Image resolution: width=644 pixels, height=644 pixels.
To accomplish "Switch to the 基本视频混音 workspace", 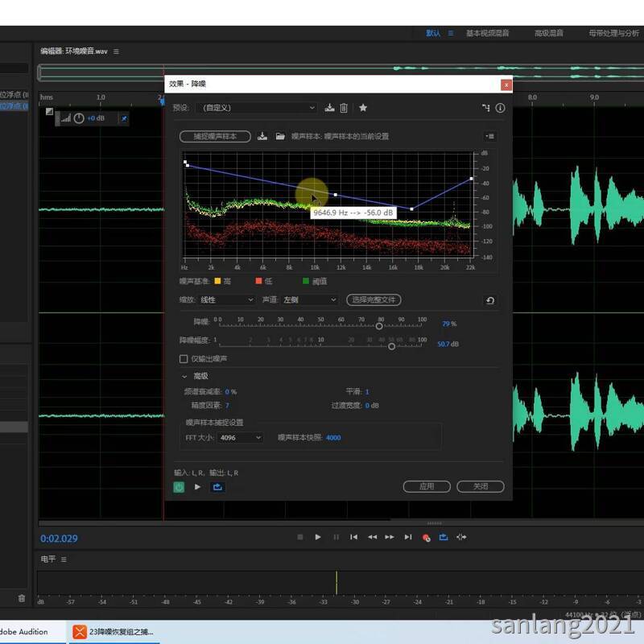I will 488,33.
